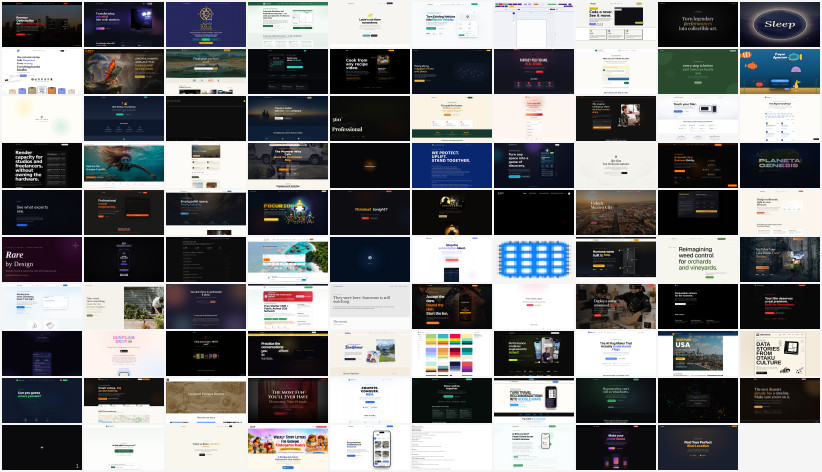Open the 'Data Stories from Otaku Culture' thumbnail
The image size is (822, 472).
click(x=780, y=353)
